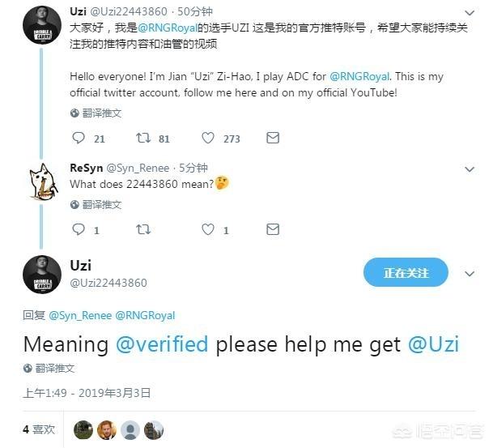Viewport: 493px width, 448px height.
Task: Open the chevron menu beside the following button
Action: [470, 274]
